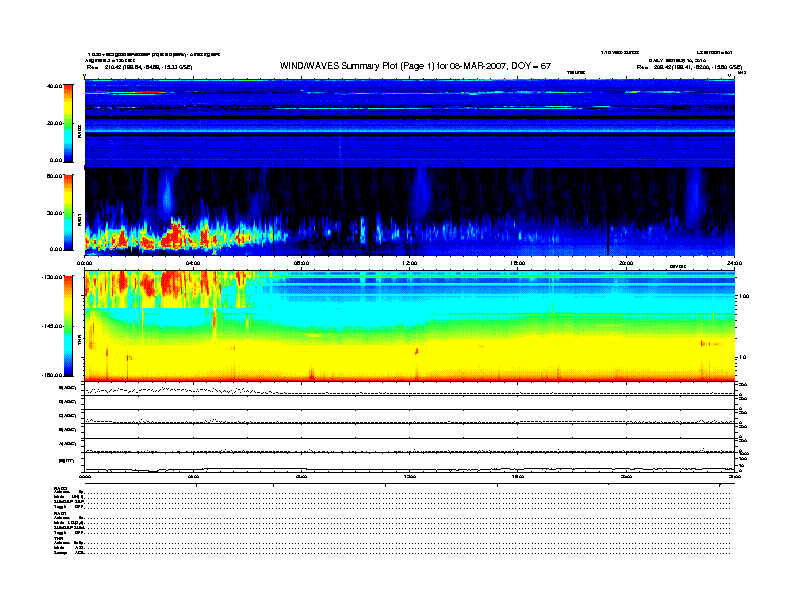Click the 04:00 tick label below RAD1
The height and width of the screenshot is (612, 792).
point(193,263)
